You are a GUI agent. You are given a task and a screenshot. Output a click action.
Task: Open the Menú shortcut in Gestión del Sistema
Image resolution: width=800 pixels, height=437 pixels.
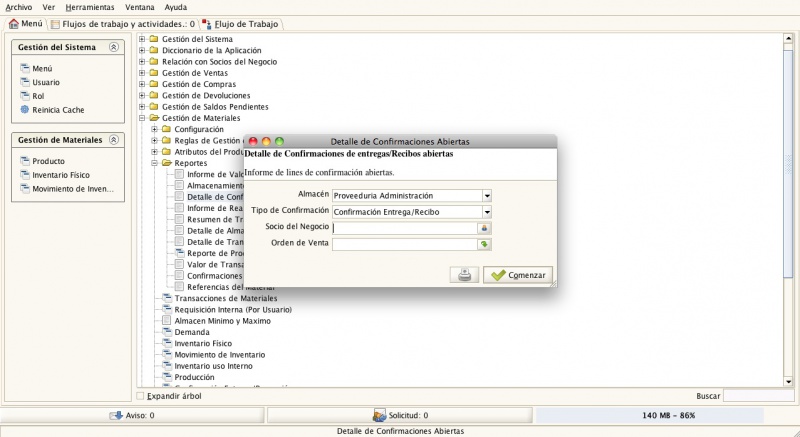point(42,68)
